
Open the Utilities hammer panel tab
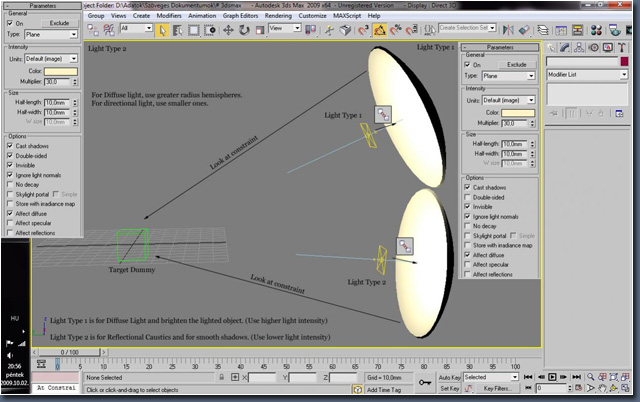click(622, 47)
